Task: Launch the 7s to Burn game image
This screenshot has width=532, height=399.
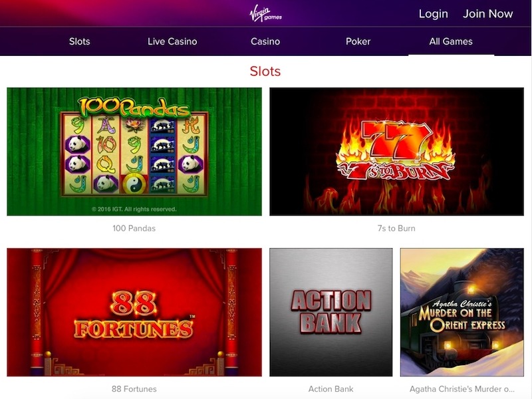Action: [396, 152]
